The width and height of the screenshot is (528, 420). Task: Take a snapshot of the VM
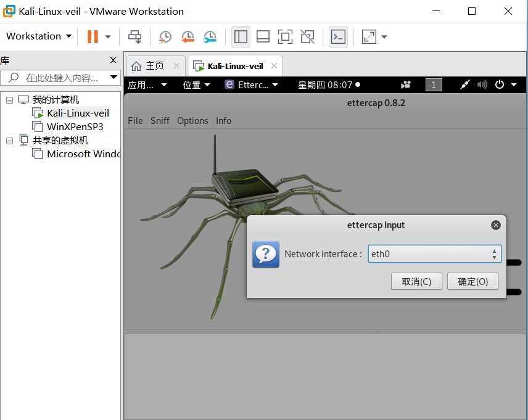pos(165,36)
